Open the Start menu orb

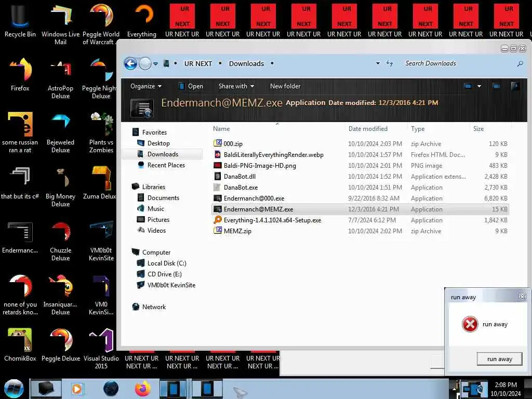[x=14, y=389]
